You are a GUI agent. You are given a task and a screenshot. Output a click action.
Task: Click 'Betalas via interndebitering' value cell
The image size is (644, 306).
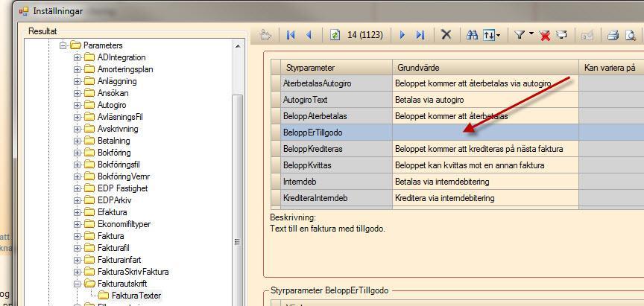tap(485, 182)
